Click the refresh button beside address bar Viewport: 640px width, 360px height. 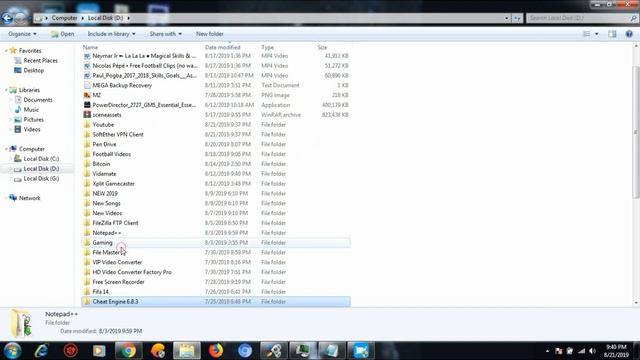click(x=517, y=18)
